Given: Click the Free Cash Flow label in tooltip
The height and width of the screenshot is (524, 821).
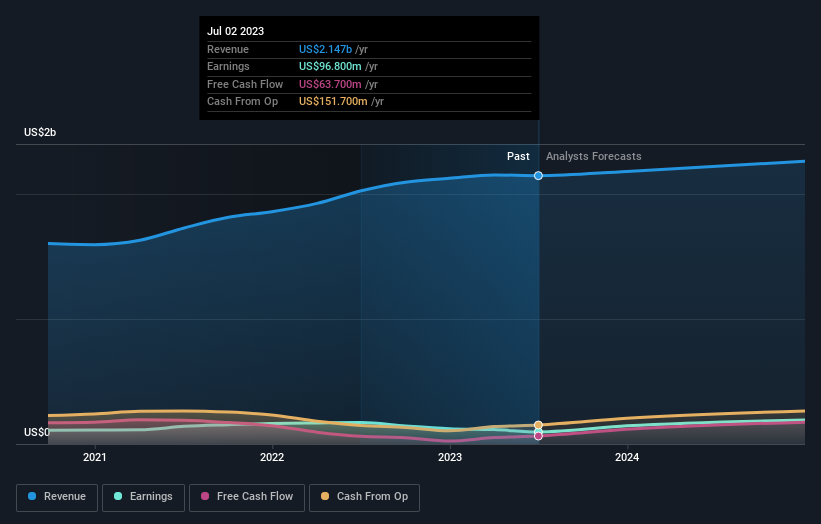Looking at the screenshot, I should [x=245, y=84].
